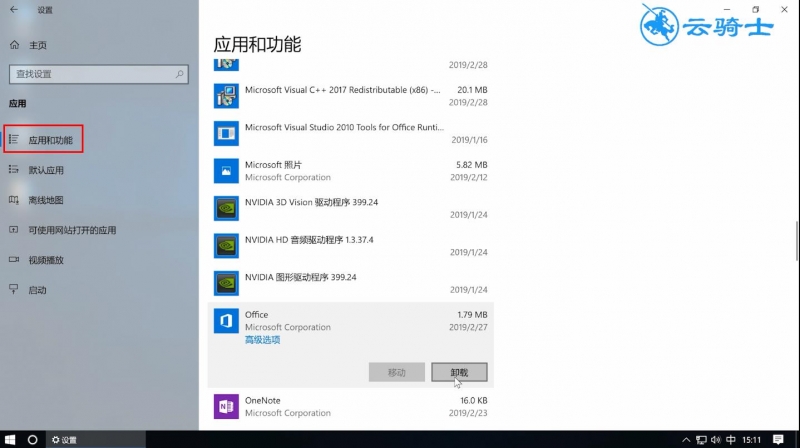Click the 离线地图 map icon
This screenshot has width=800, height=448.
coord(14,200)
